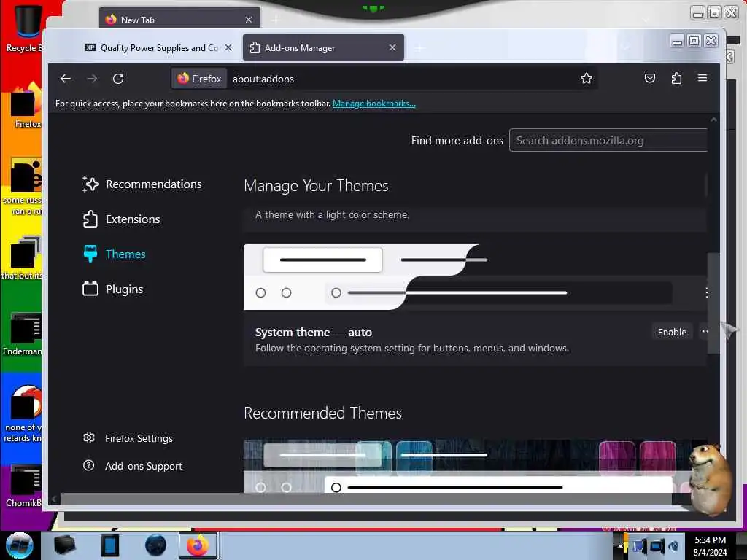Click the hamster desktop mascot
Image resolution: width=747 pixels, height=560 pixels.
click(x=711, y=479)
